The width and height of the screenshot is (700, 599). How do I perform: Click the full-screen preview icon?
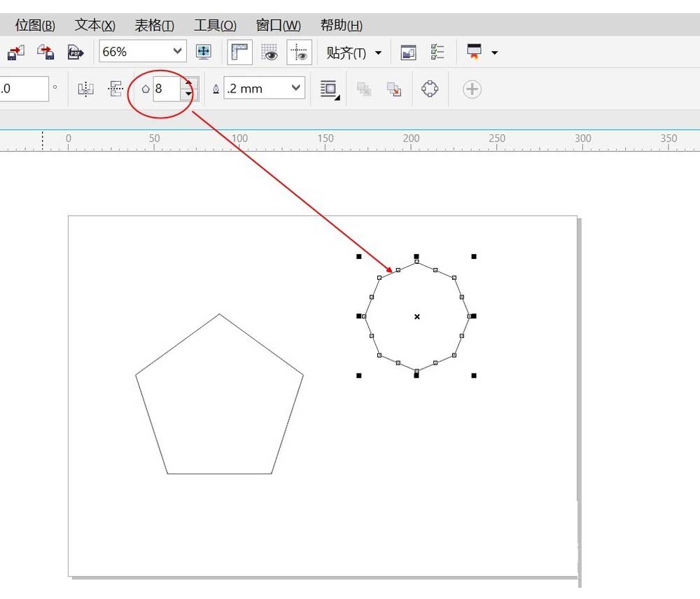[204, 52]
